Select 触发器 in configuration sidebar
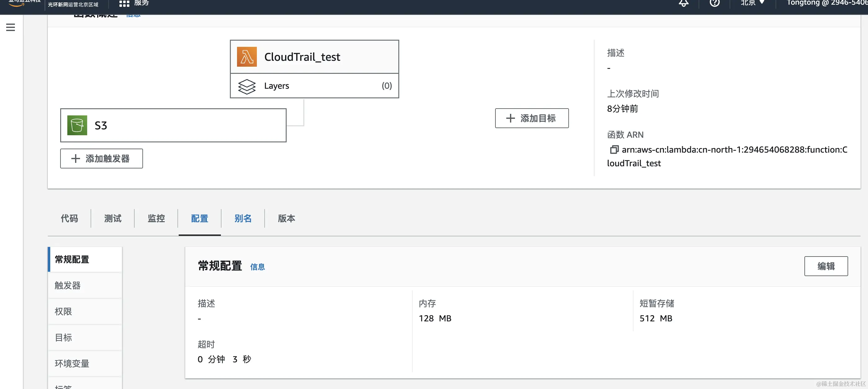 pos(68,286)
